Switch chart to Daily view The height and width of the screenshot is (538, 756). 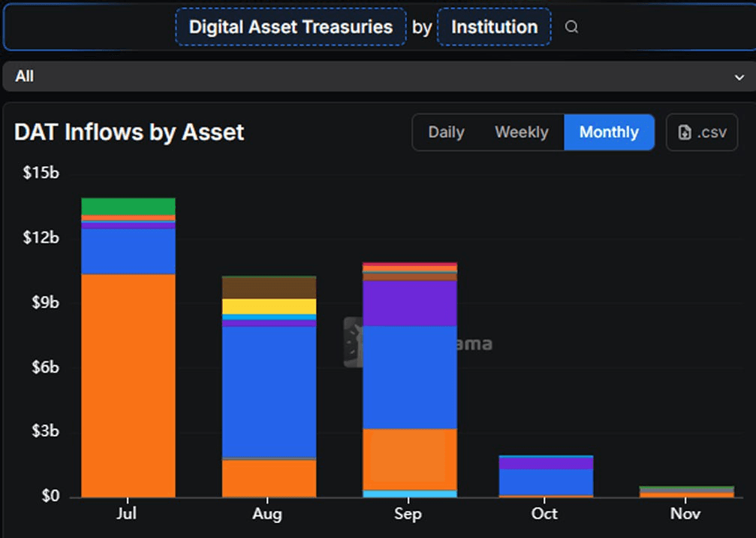[446, 132]
